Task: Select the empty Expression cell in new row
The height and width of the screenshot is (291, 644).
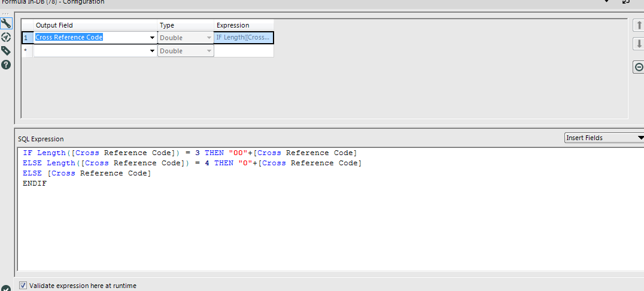Action: (244, 51)
